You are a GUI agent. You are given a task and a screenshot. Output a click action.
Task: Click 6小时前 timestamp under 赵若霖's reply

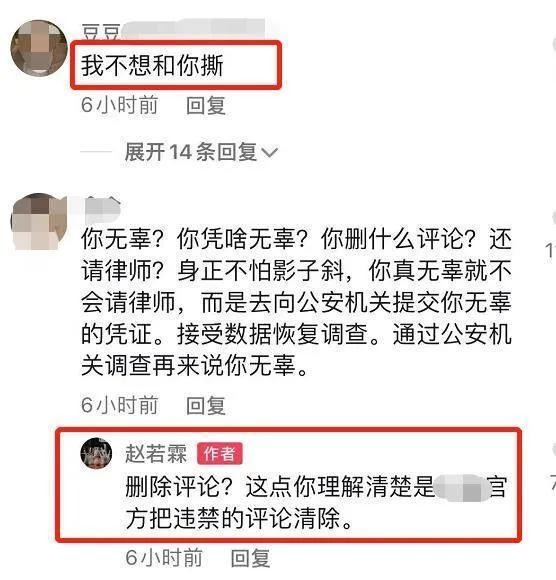click(164, 557)
